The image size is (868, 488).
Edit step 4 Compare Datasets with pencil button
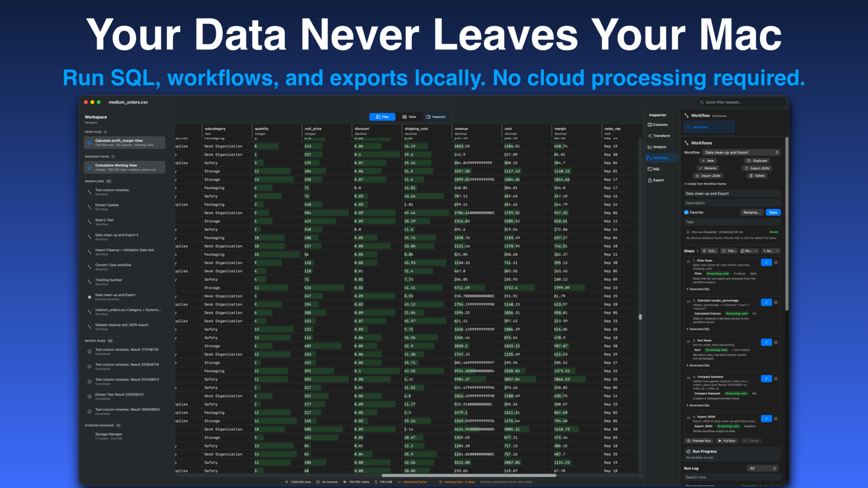coord(766,378)
